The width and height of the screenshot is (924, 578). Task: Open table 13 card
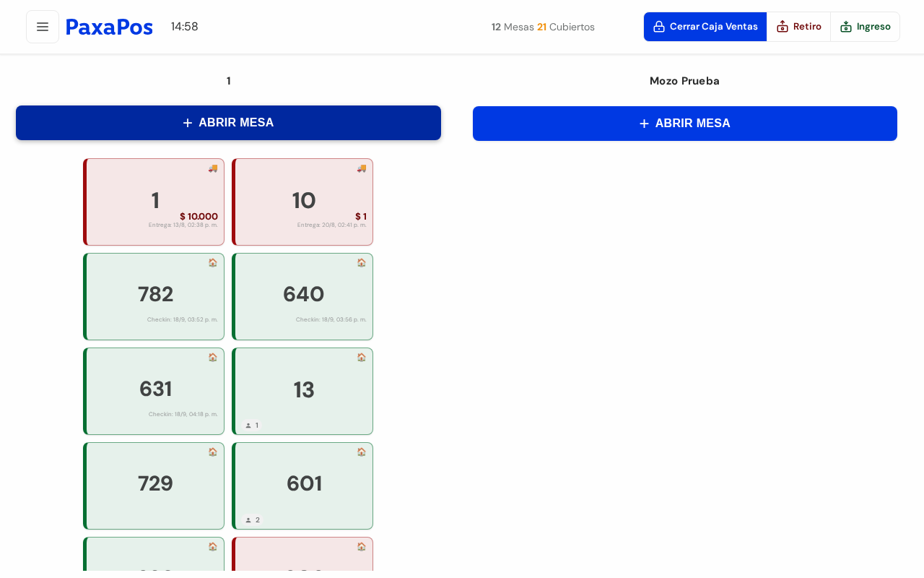(302, 391)
